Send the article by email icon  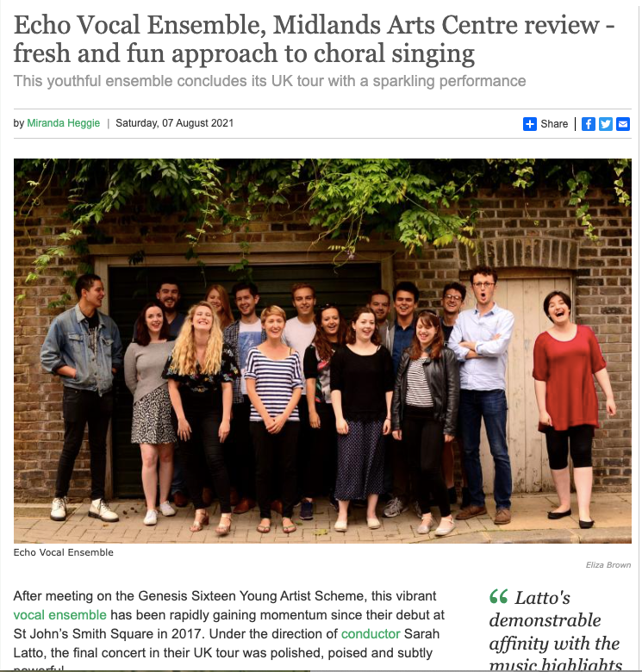click(x=623, y=124)
